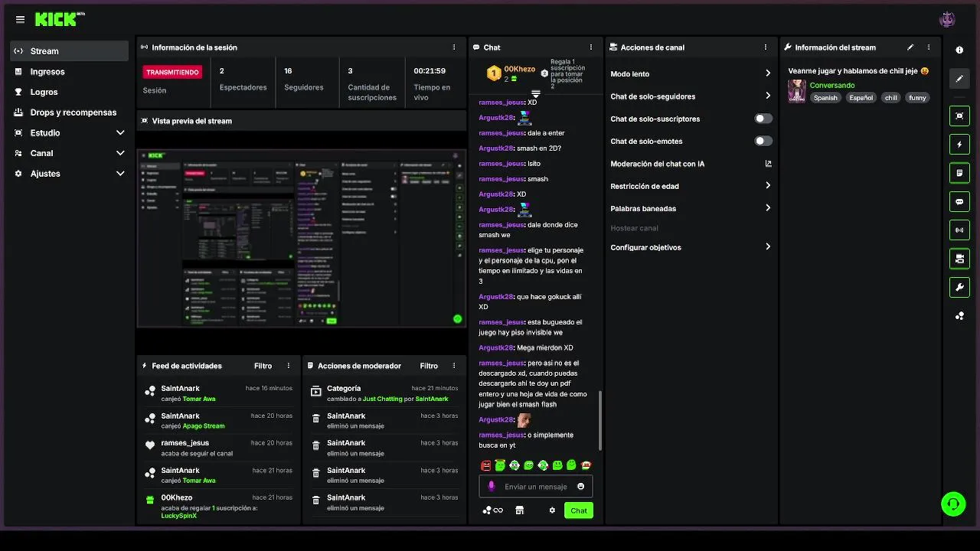
Task: Click the TRANSMITIENDO status badge
Action: pyautogui.click(x=172, y=72)
